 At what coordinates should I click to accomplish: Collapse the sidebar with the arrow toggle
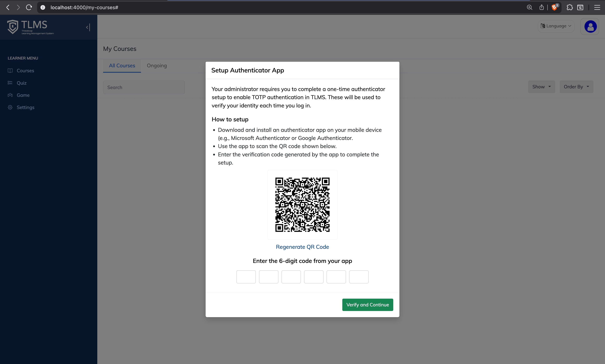coord(88,27)
